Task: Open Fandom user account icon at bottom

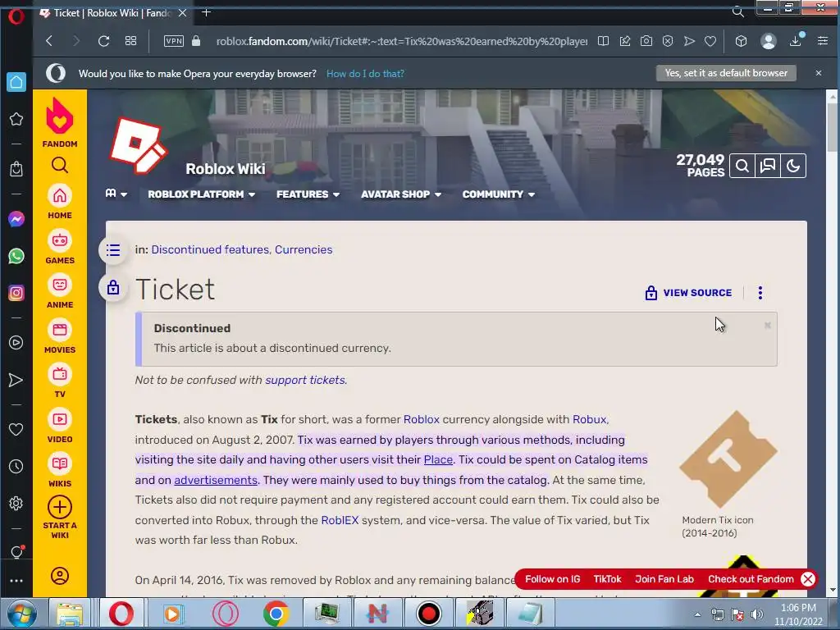Action: (59, 576)
